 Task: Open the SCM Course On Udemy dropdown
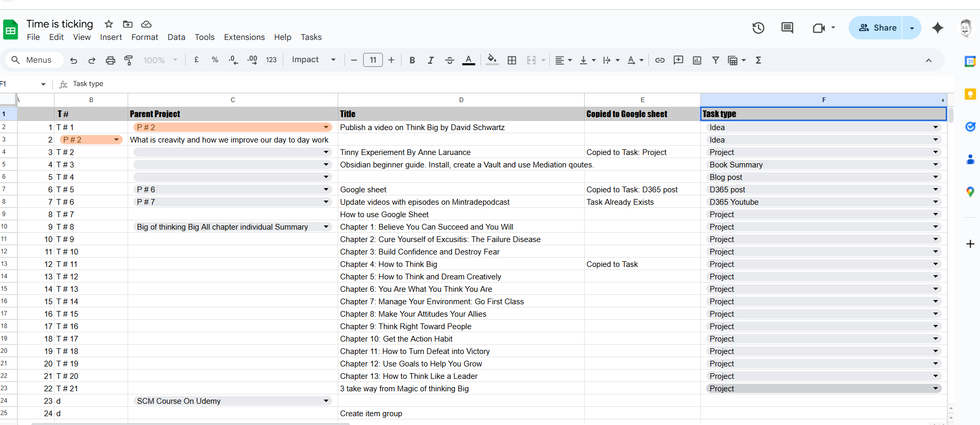tap(326, 401)
